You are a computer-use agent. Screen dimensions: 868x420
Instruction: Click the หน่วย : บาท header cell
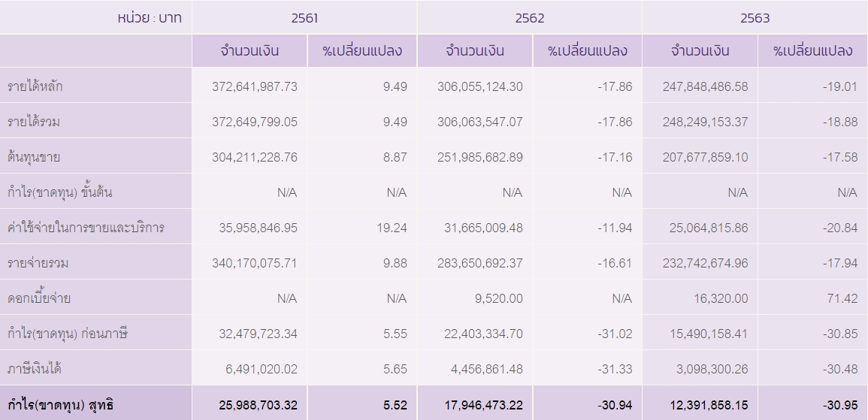pos(150,18)
